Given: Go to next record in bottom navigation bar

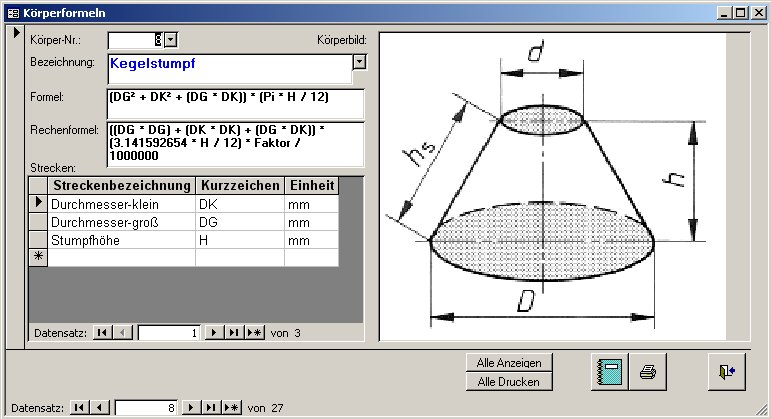Looking at the screenshot, I should click(x=194, y=408).
